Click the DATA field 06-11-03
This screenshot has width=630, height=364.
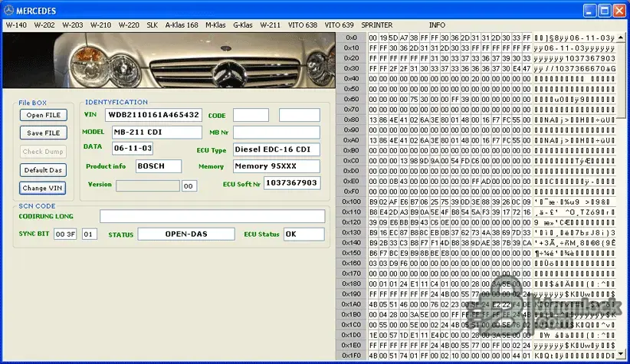tap(133, 148)
